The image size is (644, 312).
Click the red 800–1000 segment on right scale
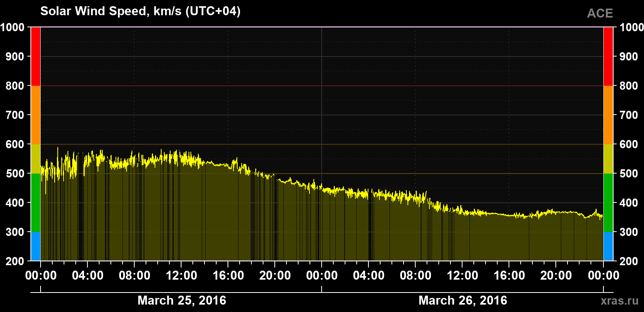(x=608, y=57)
